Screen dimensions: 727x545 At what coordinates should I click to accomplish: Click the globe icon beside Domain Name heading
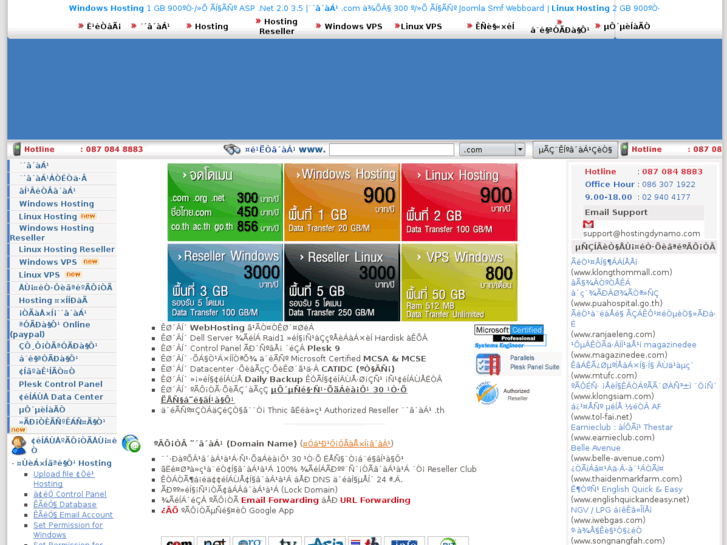tap(130, 443)
